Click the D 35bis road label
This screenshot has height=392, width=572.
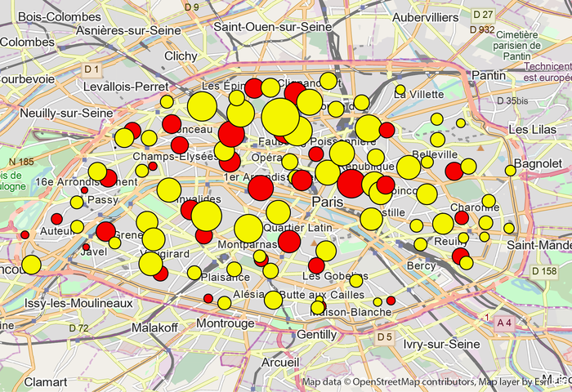(x=512, y=100)
